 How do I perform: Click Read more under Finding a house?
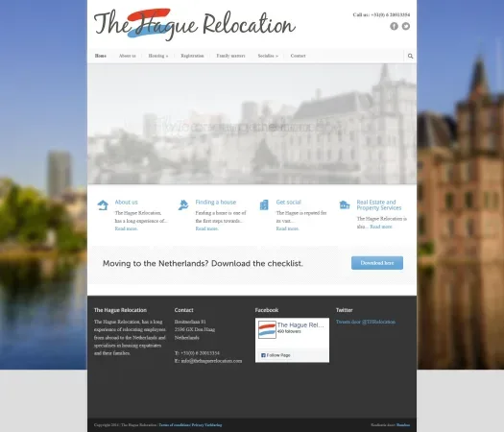pos(207,228)
